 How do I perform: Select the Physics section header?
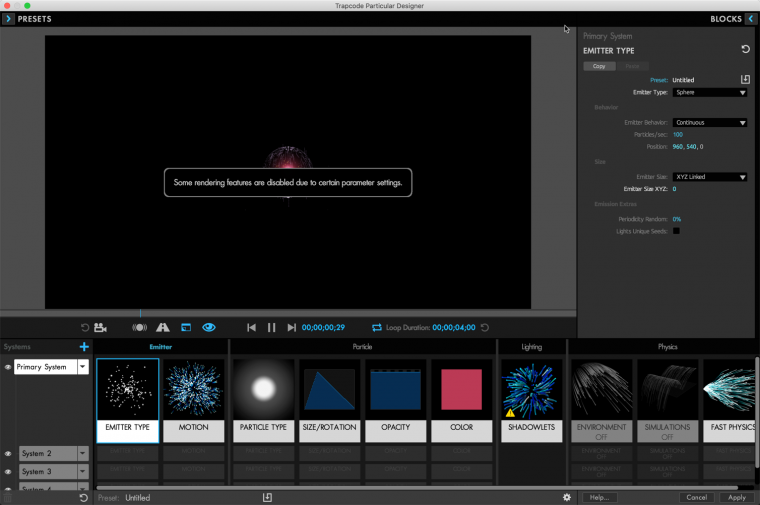coord(667,347)
